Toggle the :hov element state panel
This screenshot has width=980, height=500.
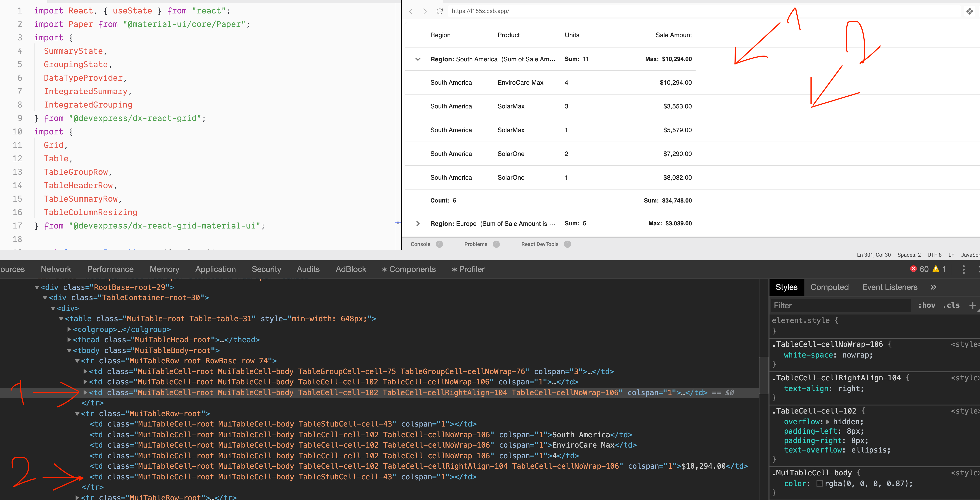[x=927, y=305]
